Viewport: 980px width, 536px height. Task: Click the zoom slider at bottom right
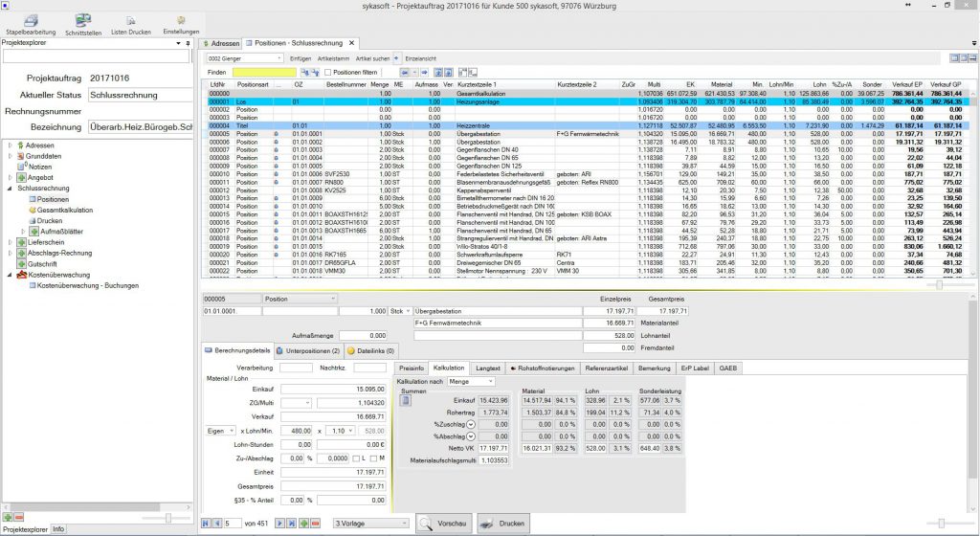coord(941,524)
